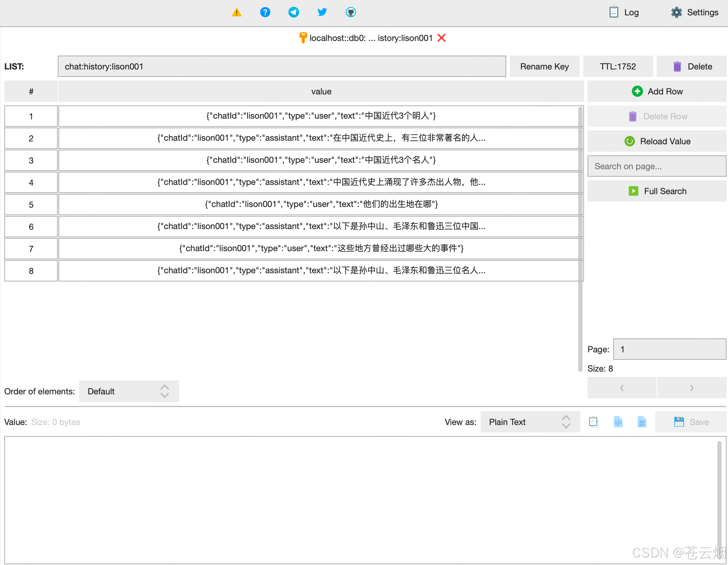Click the Rename Key button
Screen dimensions: 728x565
544,66
